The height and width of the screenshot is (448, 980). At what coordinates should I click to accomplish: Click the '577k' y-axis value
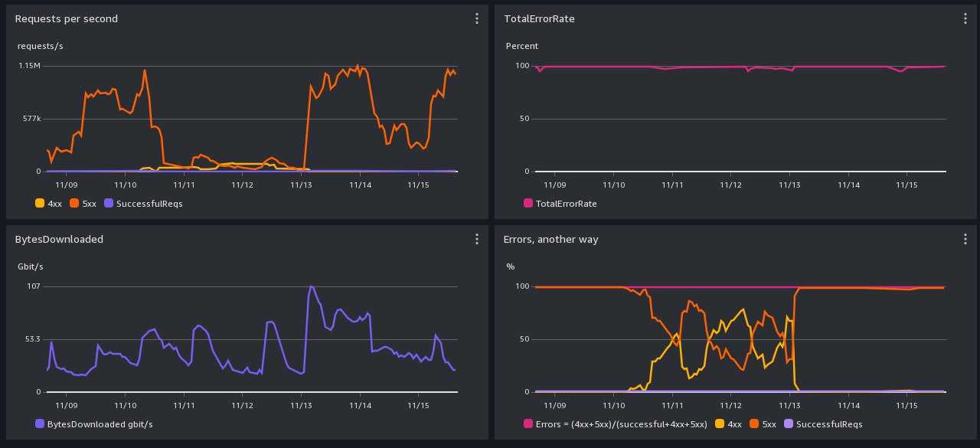[31, 119]
